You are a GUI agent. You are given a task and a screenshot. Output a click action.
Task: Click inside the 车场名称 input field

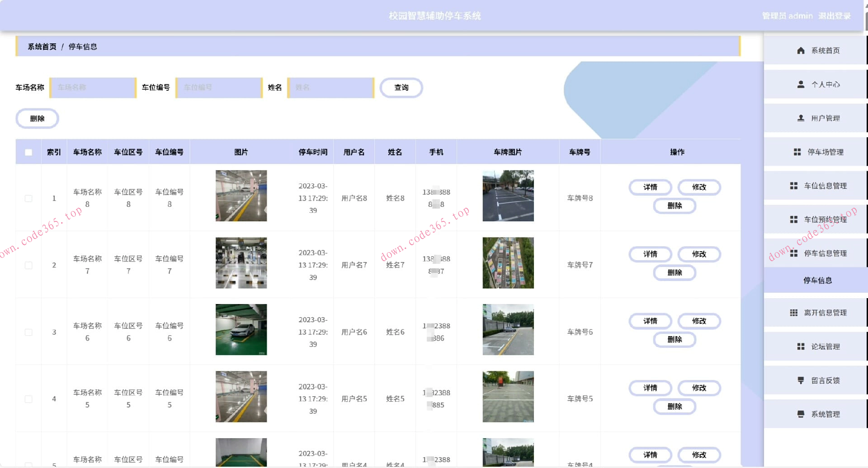point(92,87)
